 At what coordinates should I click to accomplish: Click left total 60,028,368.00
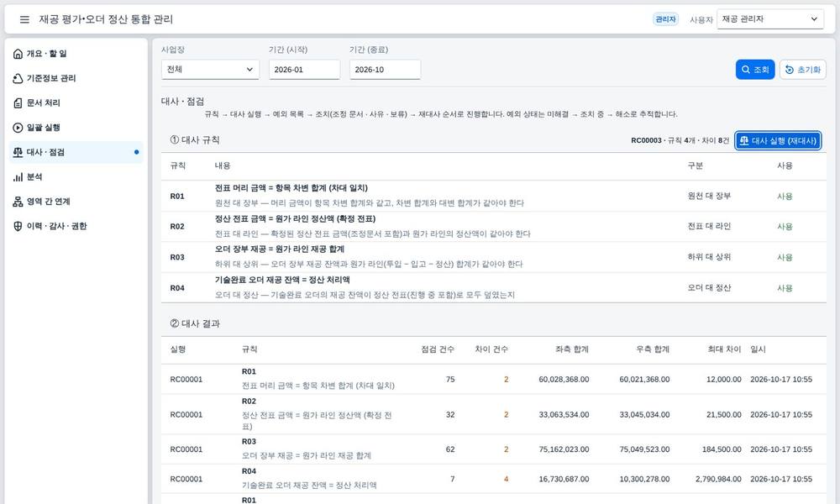click(x=564, y=379)
